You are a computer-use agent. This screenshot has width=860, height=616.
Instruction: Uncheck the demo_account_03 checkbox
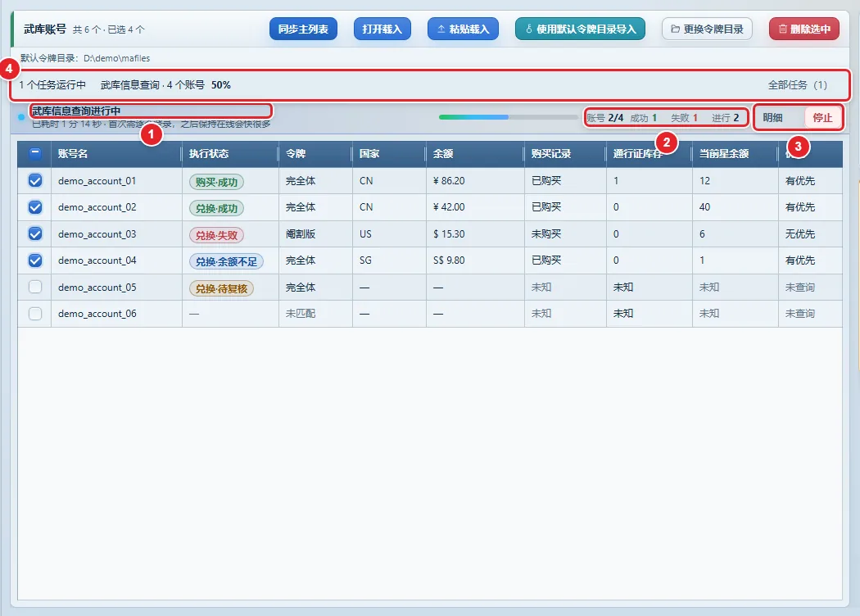coord(35,233)
